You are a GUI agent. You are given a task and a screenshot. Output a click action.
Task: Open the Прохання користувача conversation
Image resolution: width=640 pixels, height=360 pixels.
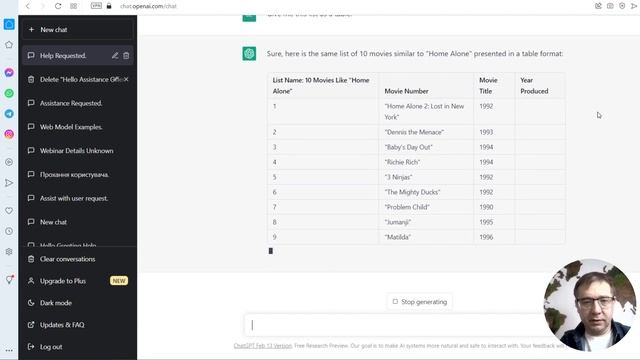[78, 174]
